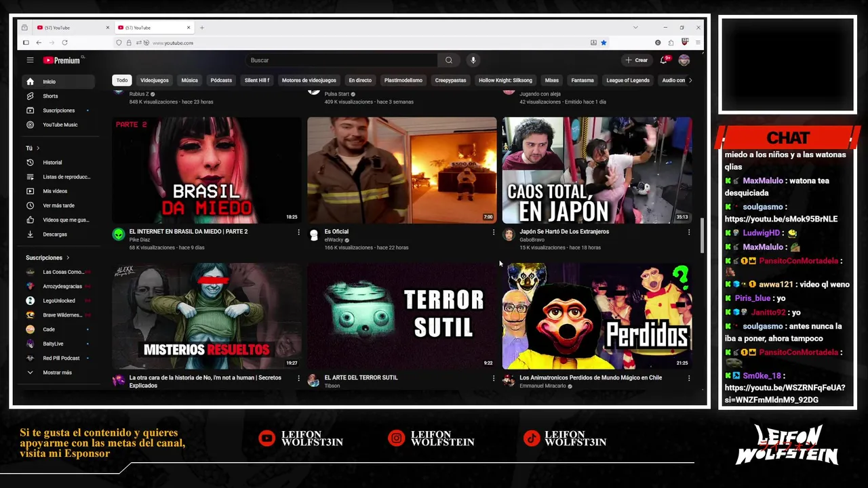Open options for Brasil da miedo video
868x488 pixels.
tap(298, 232)
